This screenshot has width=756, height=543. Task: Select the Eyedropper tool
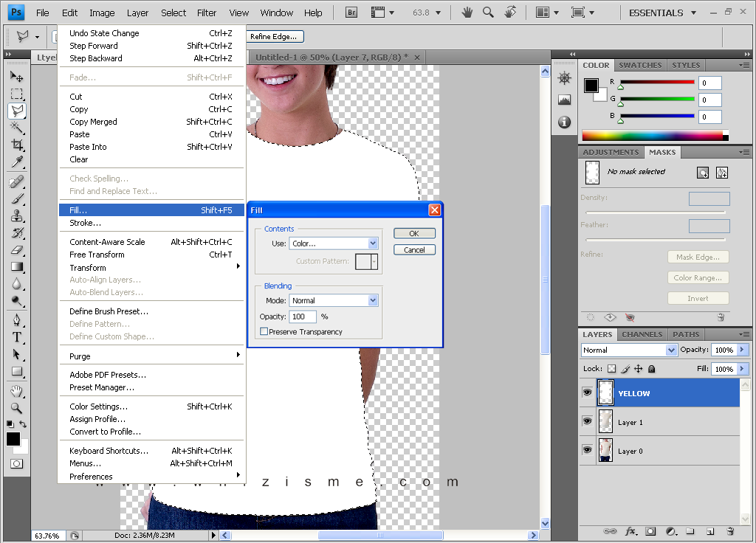17,162
